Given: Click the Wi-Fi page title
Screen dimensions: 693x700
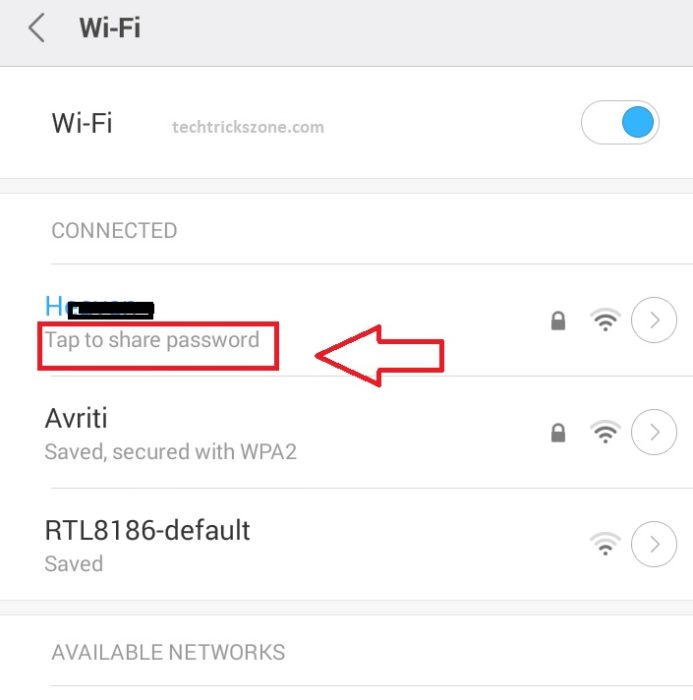Looking at the screenshot, I should pos(110,28).
